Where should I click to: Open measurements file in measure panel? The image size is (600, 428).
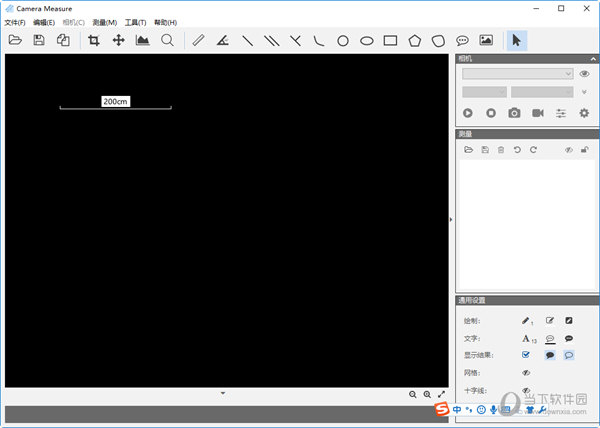click(468, 150)
